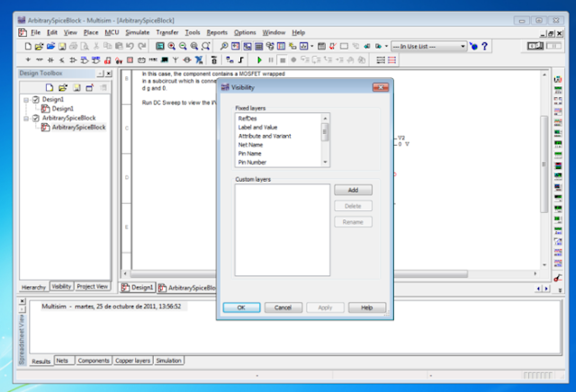
Task: Select Net Name in Fixed layers list
Action: point(250,145)
